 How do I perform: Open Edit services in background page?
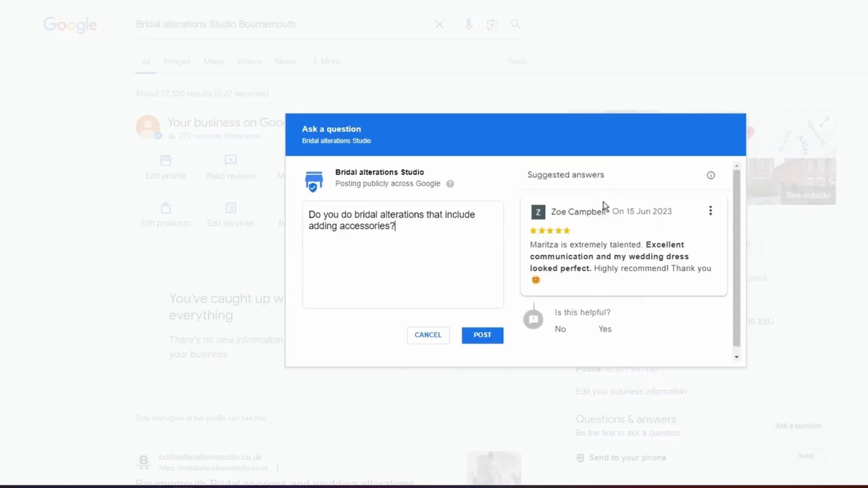click(231, 215)
